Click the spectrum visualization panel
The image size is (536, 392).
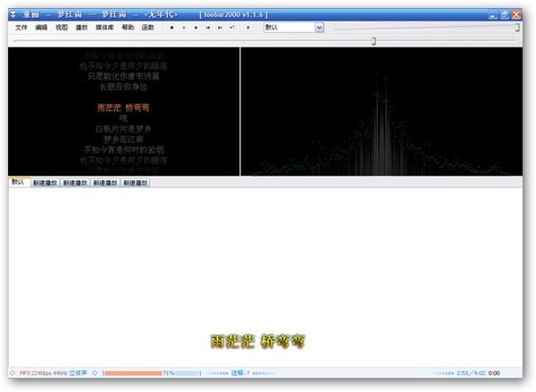tap(381, 112)
